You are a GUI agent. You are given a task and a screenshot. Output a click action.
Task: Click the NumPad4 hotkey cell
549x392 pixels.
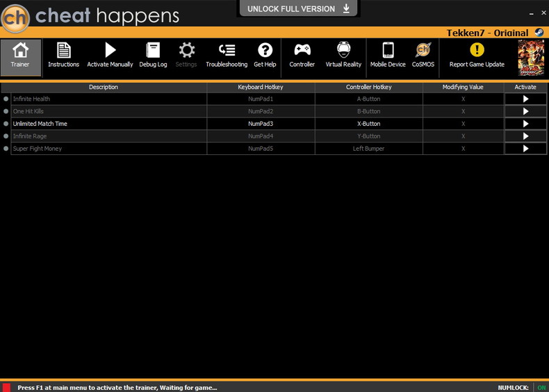click(261, 136)
